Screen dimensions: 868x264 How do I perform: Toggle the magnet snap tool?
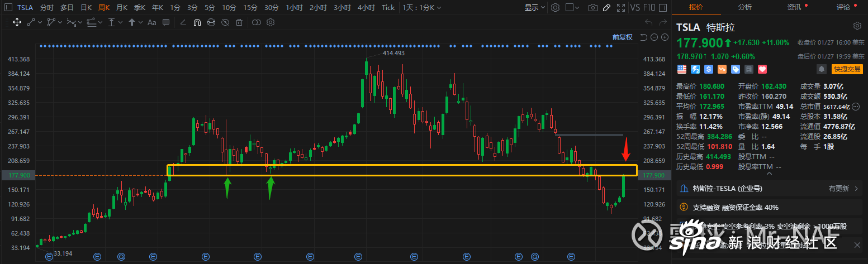197,22
